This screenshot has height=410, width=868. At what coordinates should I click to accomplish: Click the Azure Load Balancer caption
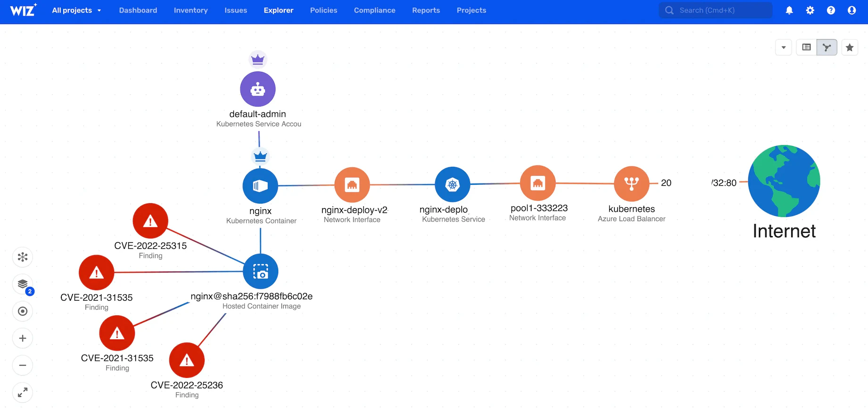click(632, 219)
